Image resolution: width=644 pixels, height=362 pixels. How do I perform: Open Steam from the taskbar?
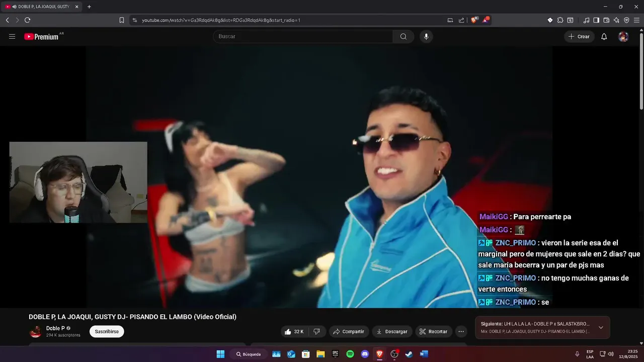[x=409, y=354]
